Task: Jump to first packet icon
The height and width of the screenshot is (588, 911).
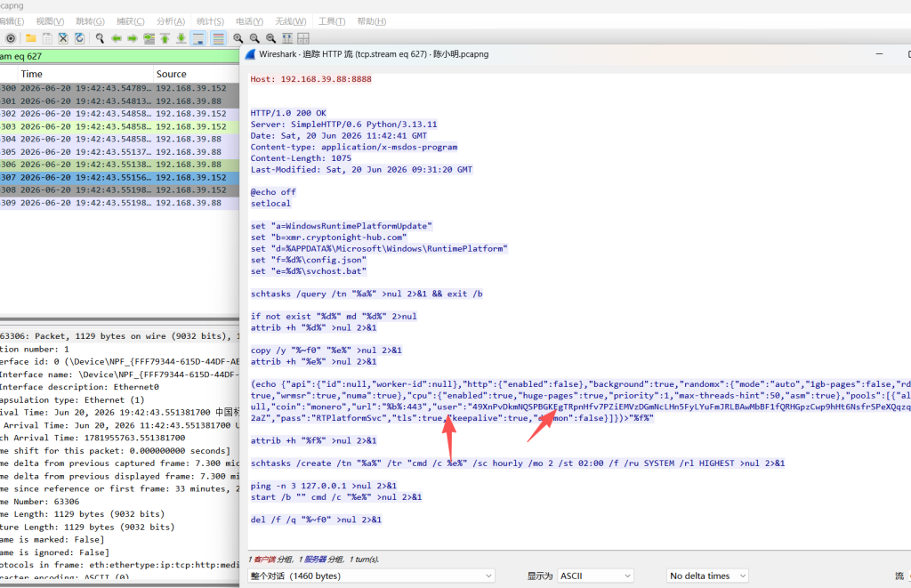Action: pyautogui.click(x=165, y=38)
